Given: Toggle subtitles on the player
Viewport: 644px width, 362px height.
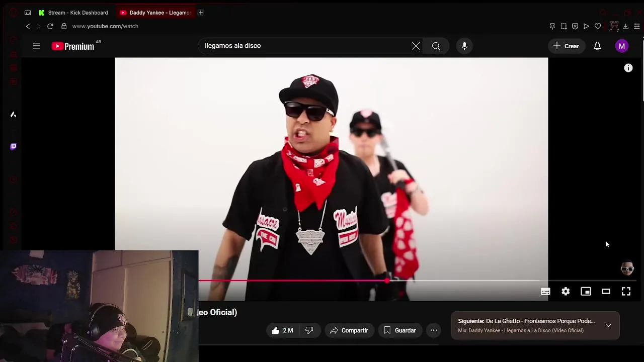Looking at the screenshot, I should pyautogui.click(x=545, y=292).
